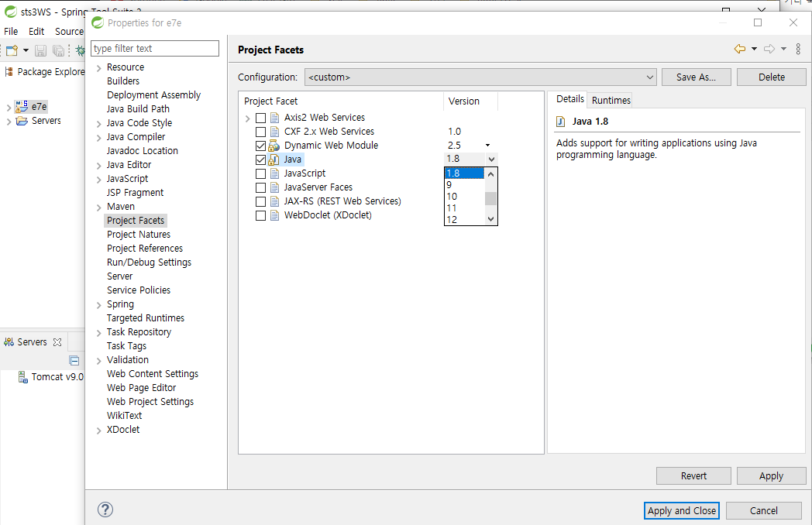Expand the Validation tree node

tap(98, 361)
